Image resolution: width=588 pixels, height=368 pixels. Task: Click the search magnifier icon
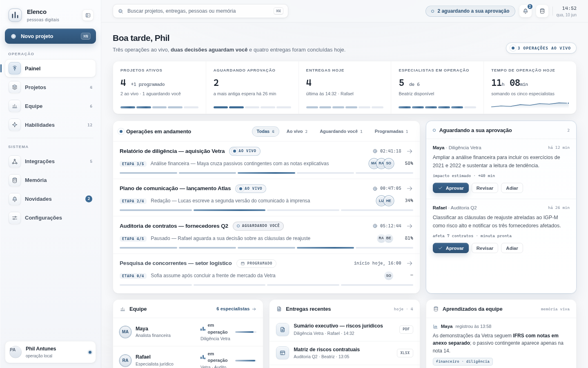point(121,11)
